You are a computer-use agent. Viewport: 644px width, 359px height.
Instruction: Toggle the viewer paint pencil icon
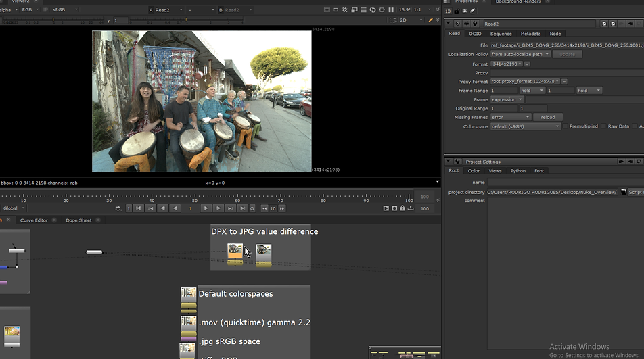pyautogui.click(x=430, y=20)
